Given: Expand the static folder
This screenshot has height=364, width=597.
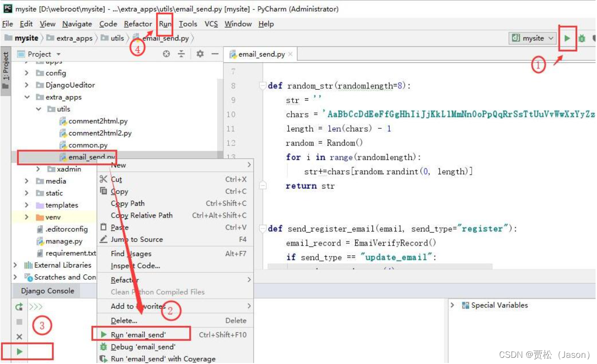Looking at the screenshot, I should tap(27, 193).
